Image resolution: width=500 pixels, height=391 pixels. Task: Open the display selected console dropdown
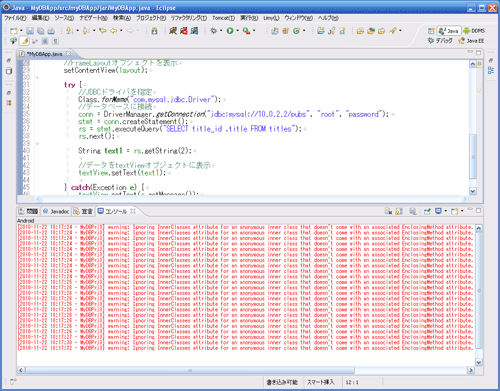pos(445,211)
